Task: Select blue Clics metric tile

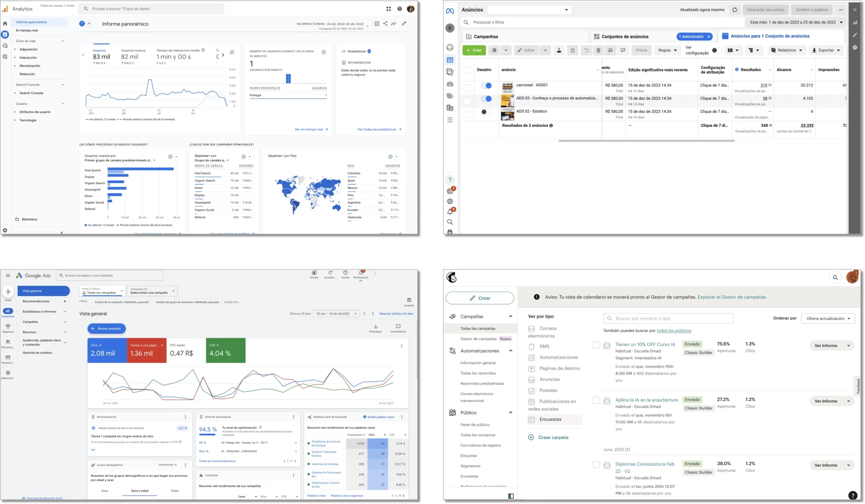Action: [107, 351]
